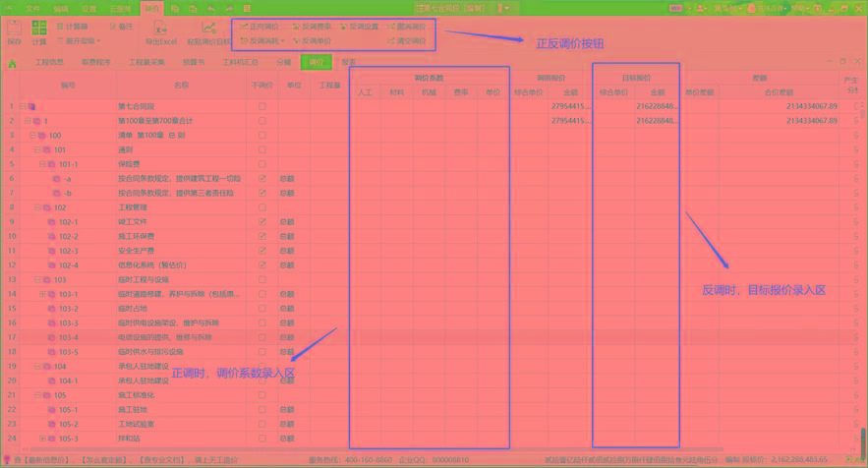Click the 计算 calculate icon
Screen dimensions: 868x468
click(x=38, y=29)
